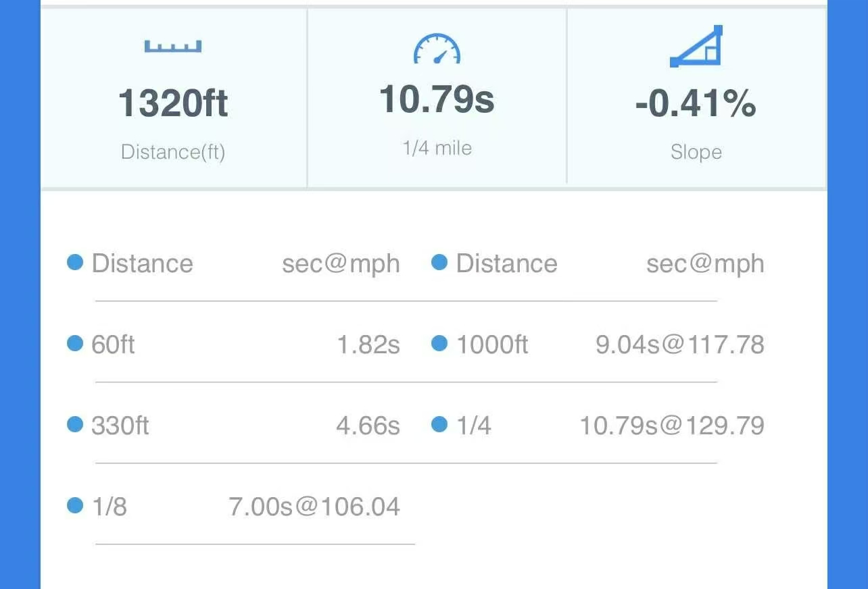Image resolution: width=868 pixels, height=589 pixels.
Task: Select the -0.41% slope value
Action: pos(696,103)
